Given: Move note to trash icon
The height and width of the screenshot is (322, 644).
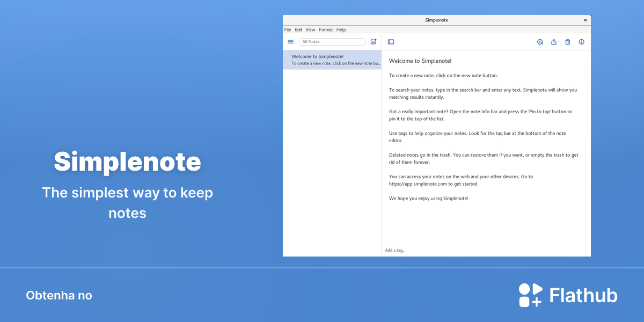Looking at the screenshot, I should tap(568, 42).
